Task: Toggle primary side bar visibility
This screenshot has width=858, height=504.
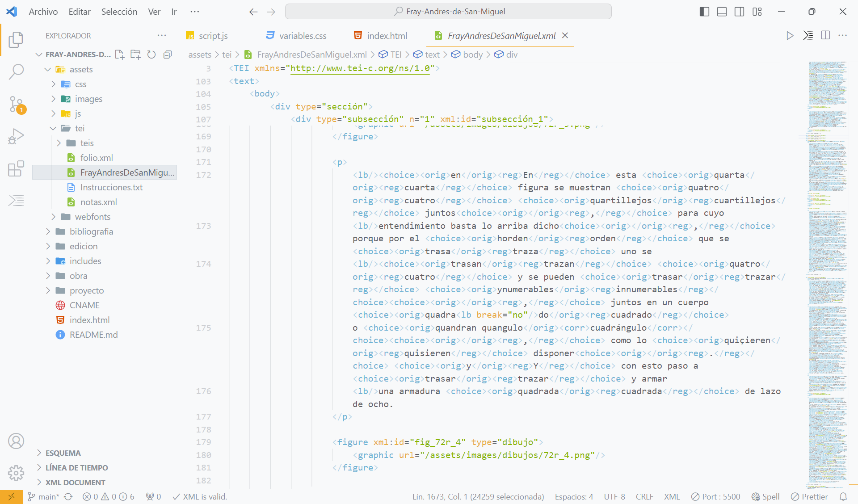Action: click(704, 12)
